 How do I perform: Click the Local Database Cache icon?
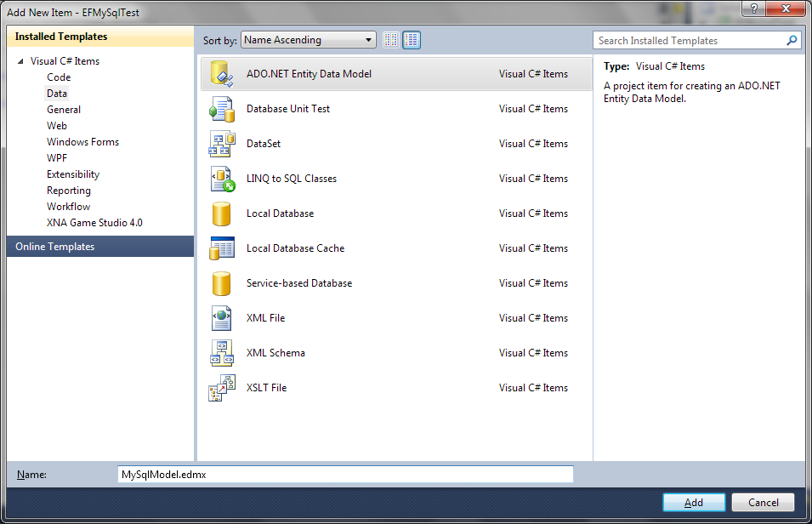[x=222, y=248]
